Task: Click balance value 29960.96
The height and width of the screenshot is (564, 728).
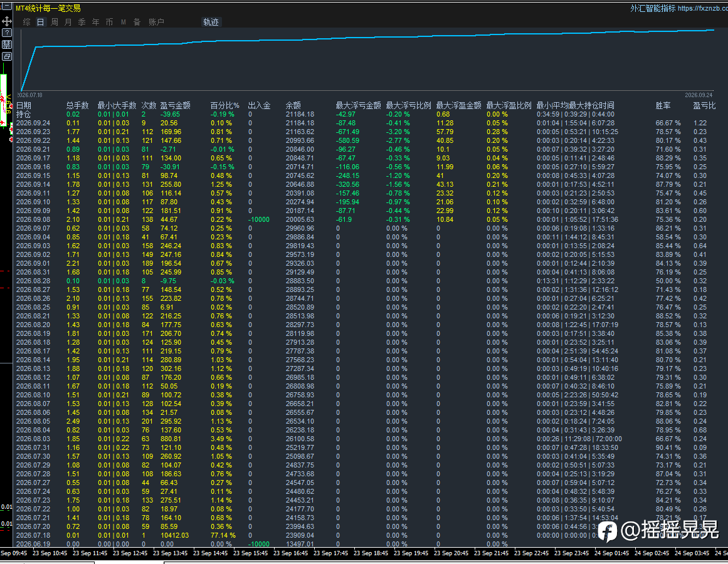Action: tap(300, 228)
